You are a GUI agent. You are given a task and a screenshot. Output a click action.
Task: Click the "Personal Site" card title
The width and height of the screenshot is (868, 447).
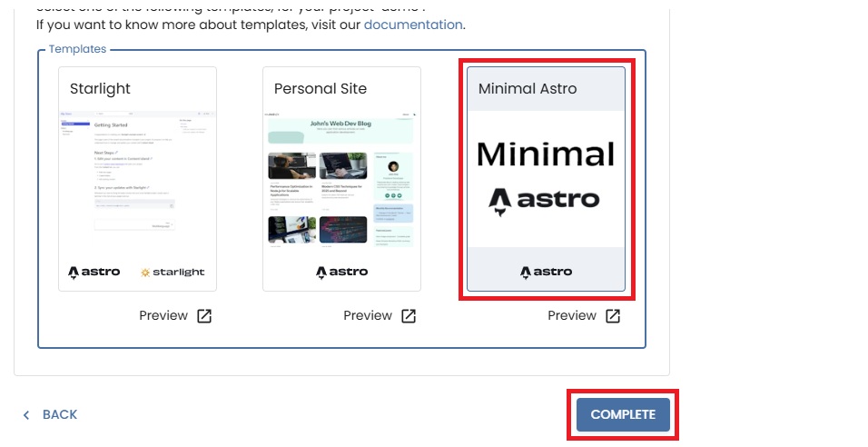coord(321,89)
